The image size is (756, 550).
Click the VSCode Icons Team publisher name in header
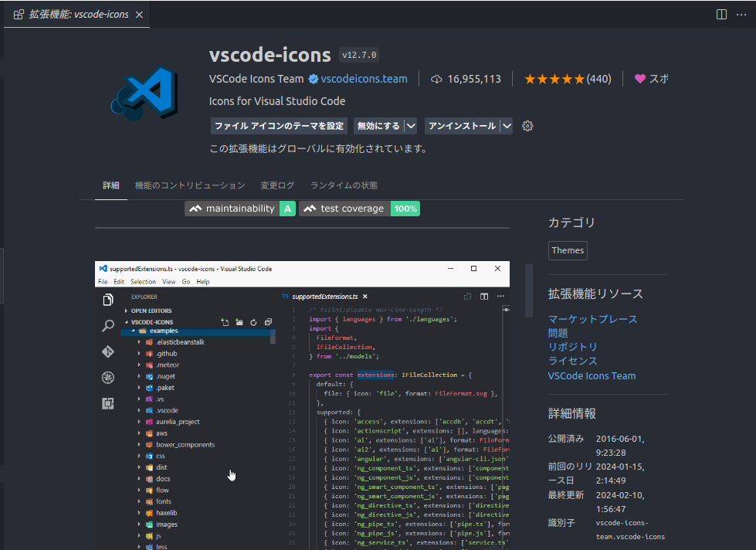256,79
